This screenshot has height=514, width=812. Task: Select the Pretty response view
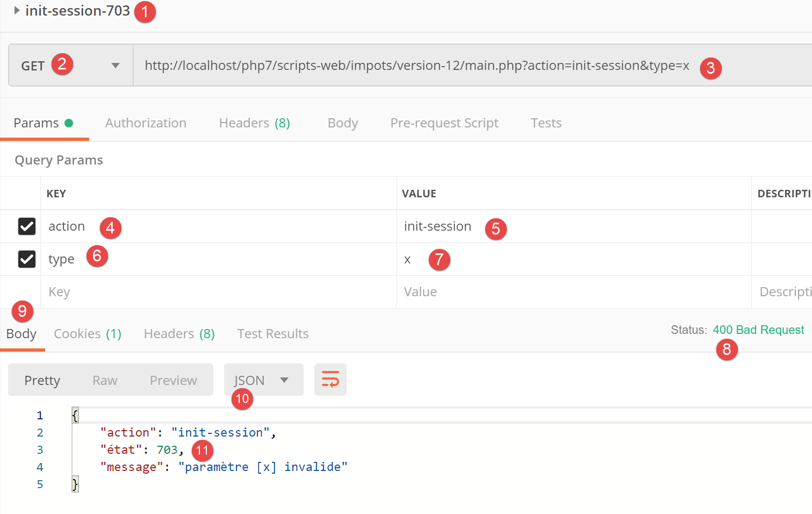tap(42, 381)
